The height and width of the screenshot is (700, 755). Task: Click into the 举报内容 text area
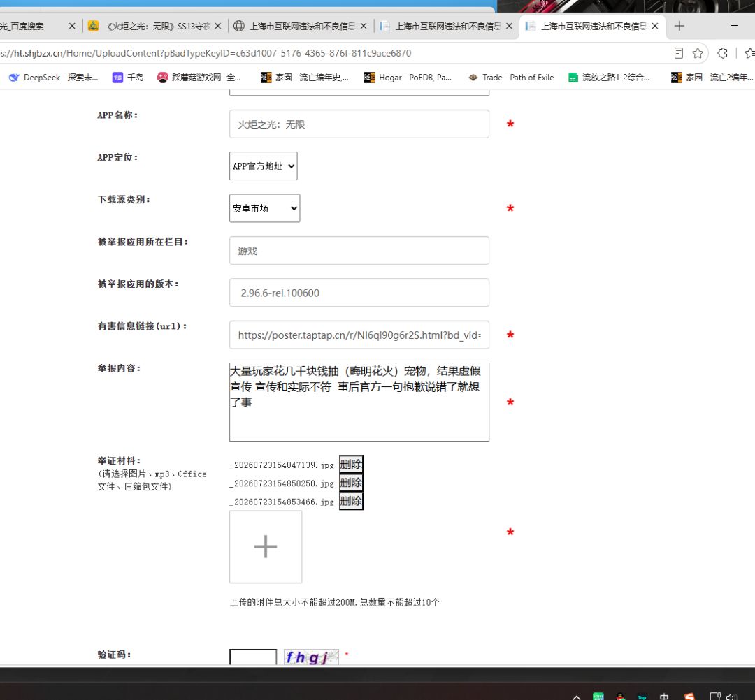click(359, 402)
